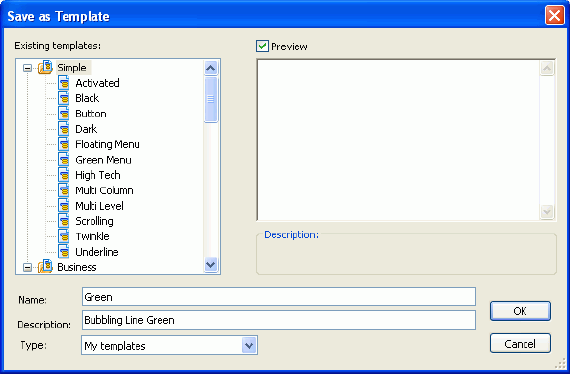The image size is (570, 374).
Task: Select the Business folder label
Action: tap(77, 267)
